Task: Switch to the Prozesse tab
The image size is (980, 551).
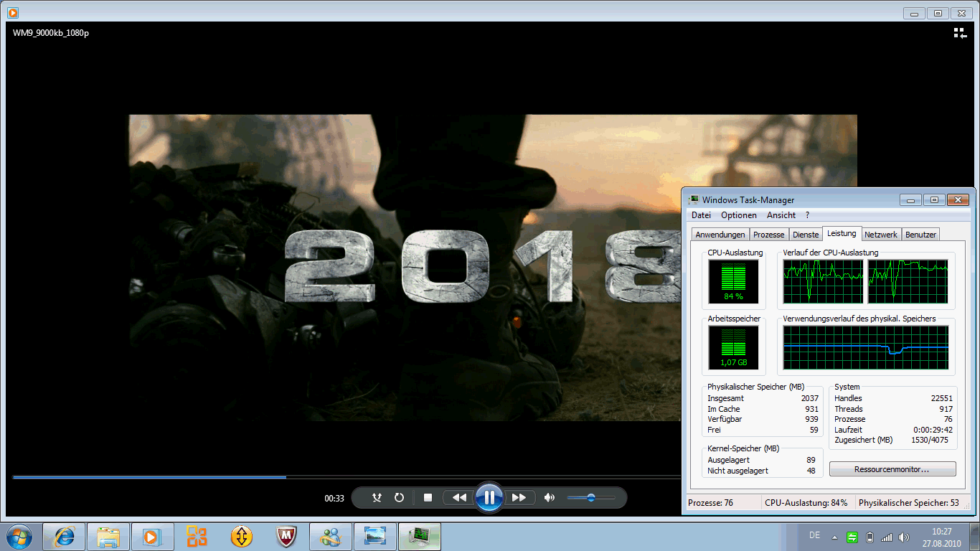Action: click(769, 235)
